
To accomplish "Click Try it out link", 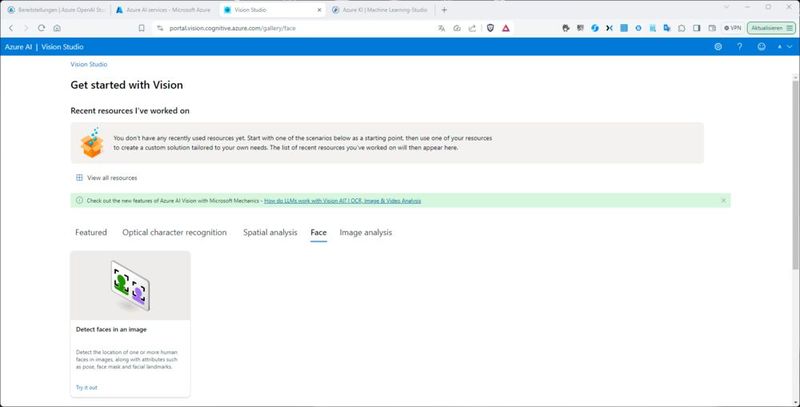I will point(86,388).
